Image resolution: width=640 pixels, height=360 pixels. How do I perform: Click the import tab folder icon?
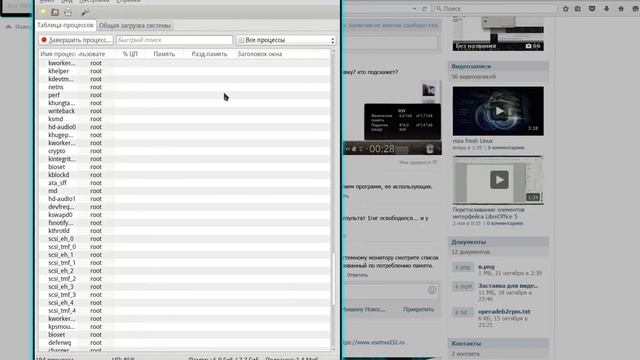point(55,12)
